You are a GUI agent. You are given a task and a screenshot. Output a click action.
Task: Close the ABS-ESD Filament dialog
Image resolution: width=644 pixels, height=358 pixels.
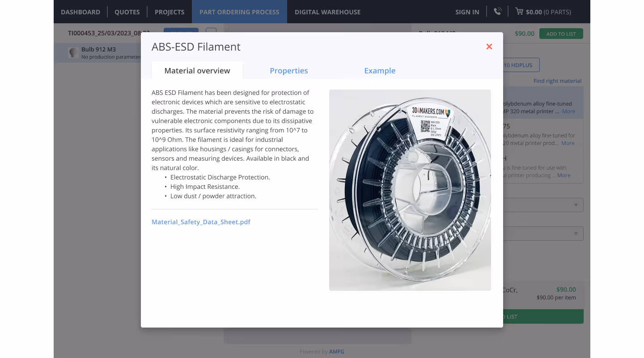tap(489, 47)
